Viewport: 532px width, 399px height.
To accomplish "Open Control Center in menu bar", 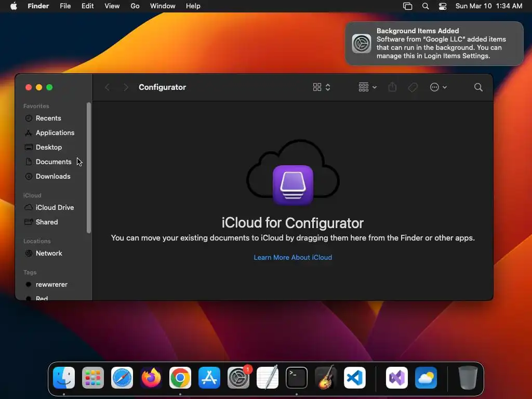I will (x=443, y=6).
